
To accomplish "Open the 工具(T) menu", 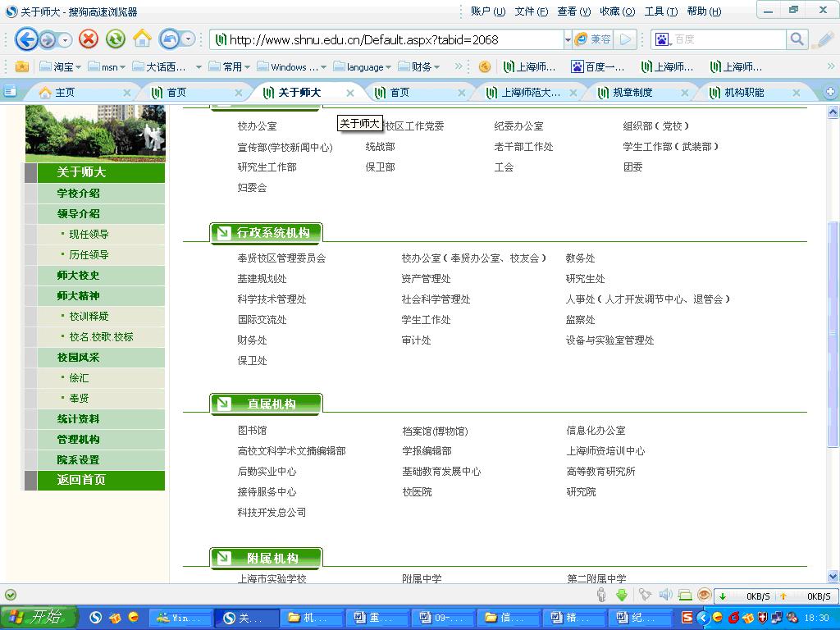I will [660, 11].
